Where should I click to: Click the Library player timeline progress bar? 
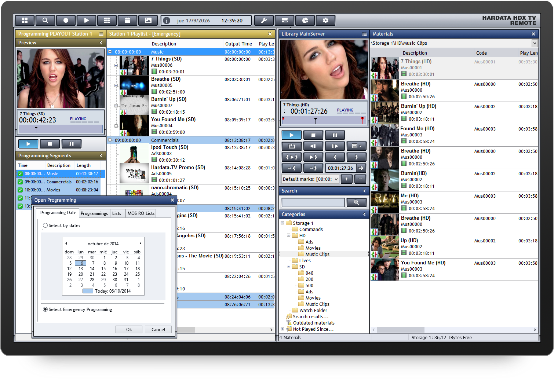[323, 120]
